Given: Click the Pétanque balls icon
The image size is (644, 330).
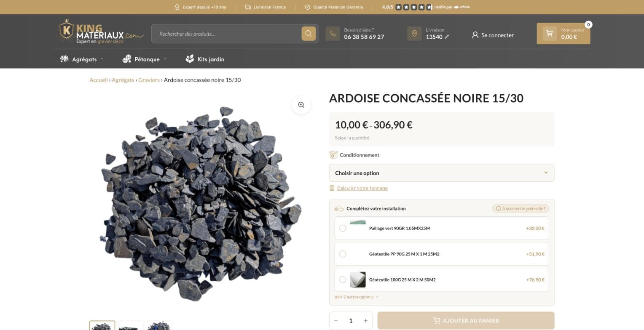Looking at the screenshot, I should click(x=126, y=59).
